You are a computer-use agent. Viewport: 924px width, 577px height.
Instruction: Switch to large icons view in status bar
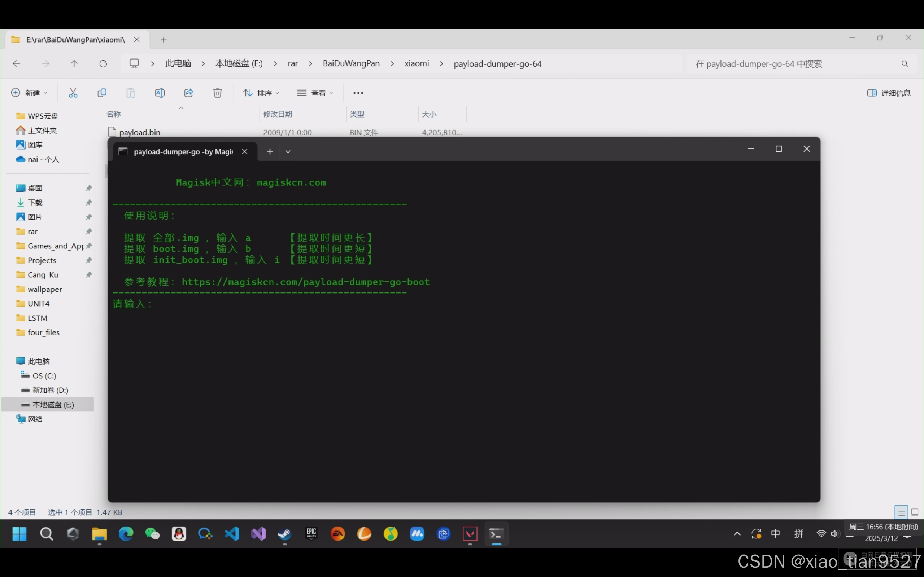click(x=915, y=512)
